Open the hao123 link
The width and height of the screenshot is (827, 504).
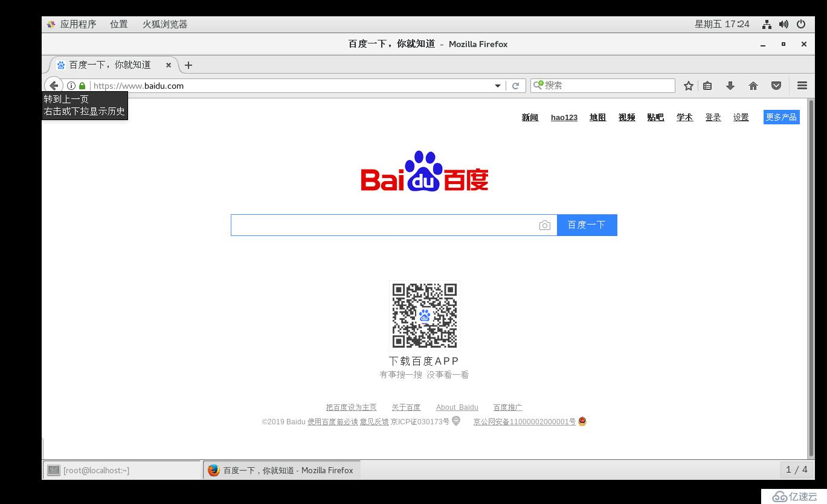(564, 118)
